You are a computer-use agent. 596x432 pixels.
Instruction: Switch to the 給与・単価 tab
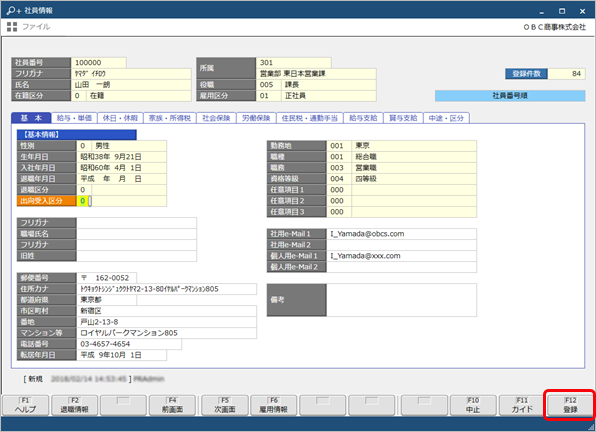(x=74, y=118)
